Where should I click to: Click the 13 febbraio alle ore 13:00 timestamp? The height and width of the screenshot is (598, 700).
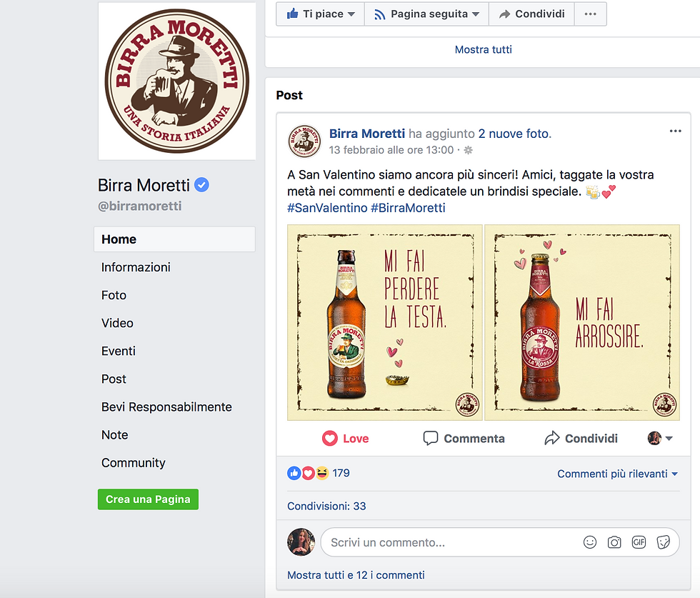pyautogui.click(x=391, y=150)
